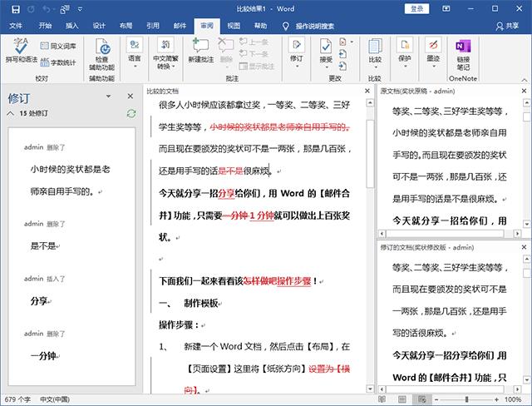
Task: Switch to the 插入 tab
Action: [71, 26]
